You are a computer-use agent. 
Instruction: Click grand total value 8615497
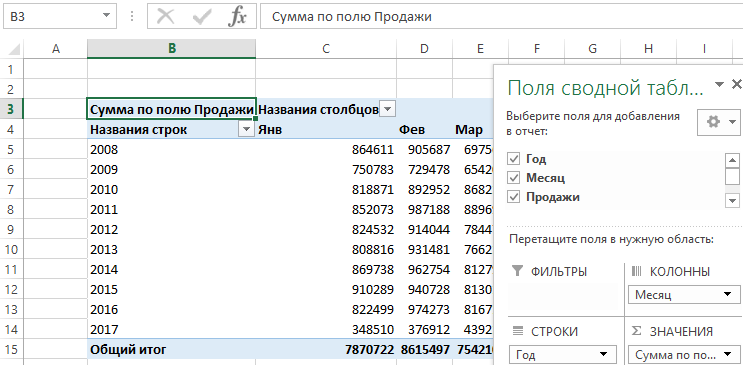425,350
